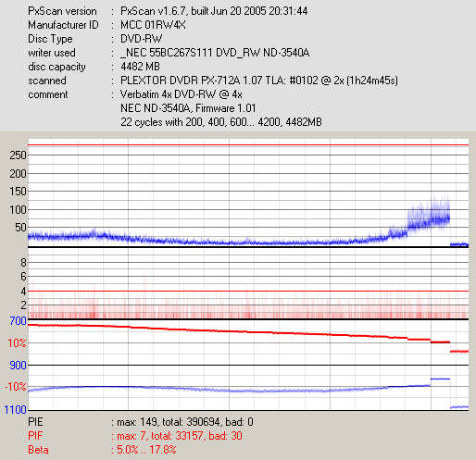Click the blue 1100 axis label
Screen dimensions: 476x460
click(x=16, y=410)
